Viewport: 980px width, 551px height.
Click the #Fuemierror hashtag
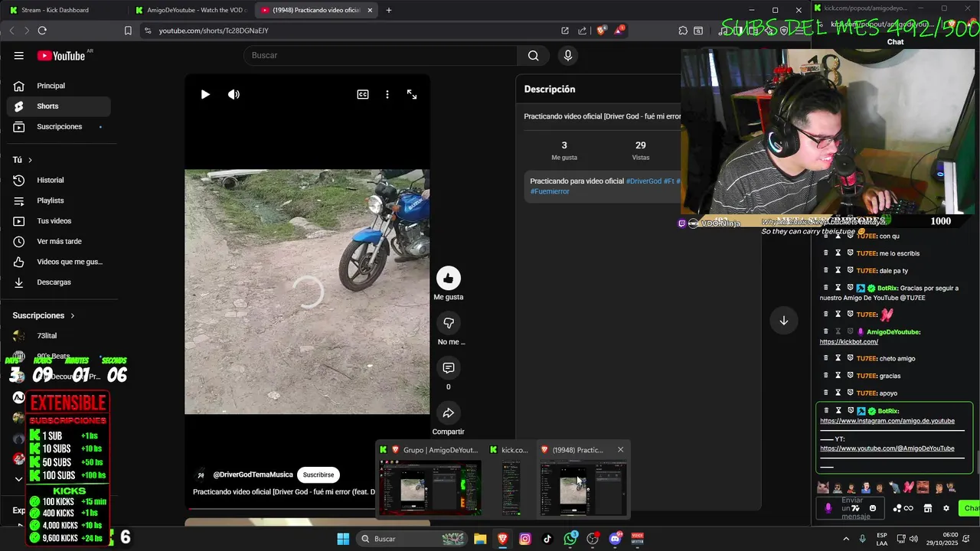coord(550,191)
